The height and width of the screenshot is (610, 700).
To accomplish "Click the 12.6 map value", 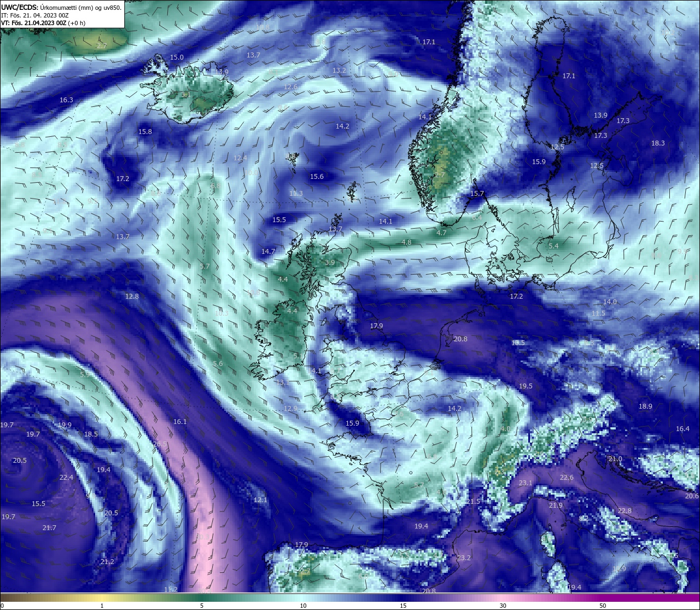I will [x=291, y=87].
